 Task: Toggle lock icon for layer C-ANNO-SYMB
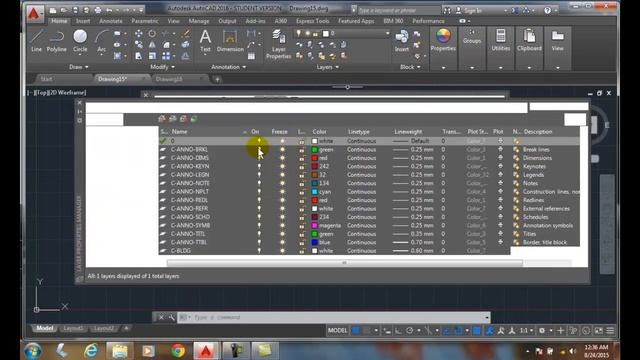click(x=302, y=225)
